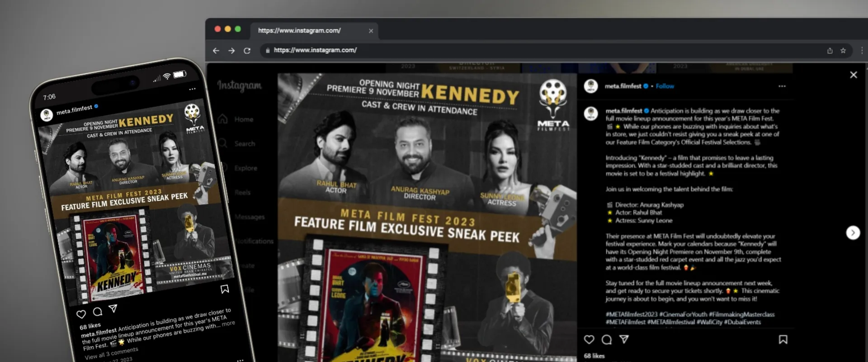Image resolution: width=868 pixels, height=362 pixels.
Task: Click the yellow window minimize dot
Action: (228, 29)
